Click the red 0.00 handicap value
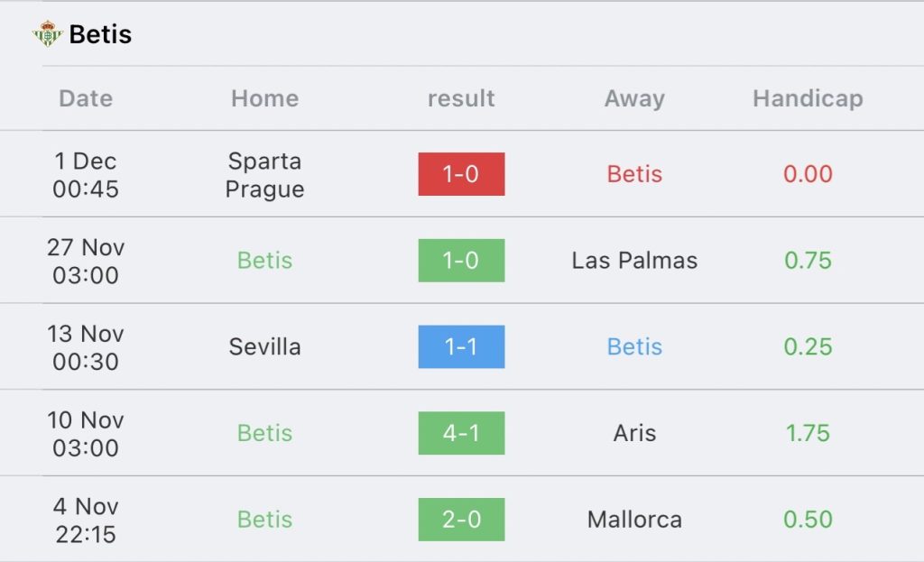This screenshot has width=924, height=562. [808, 174]
